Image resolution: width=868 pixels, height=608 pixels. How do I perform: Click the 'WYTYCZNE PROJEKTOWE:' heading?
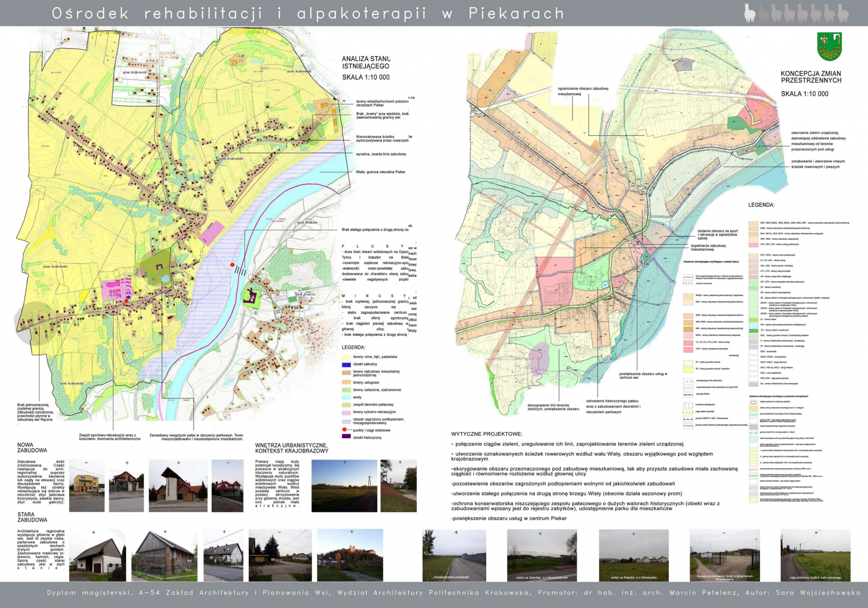[487, 434]
